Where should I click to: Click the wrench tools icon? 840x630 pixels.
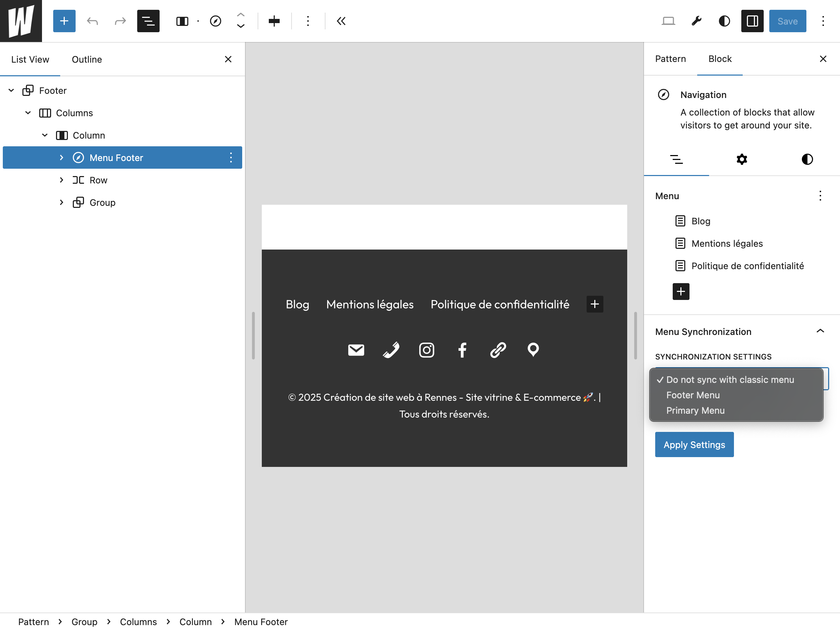coord(696,21)
